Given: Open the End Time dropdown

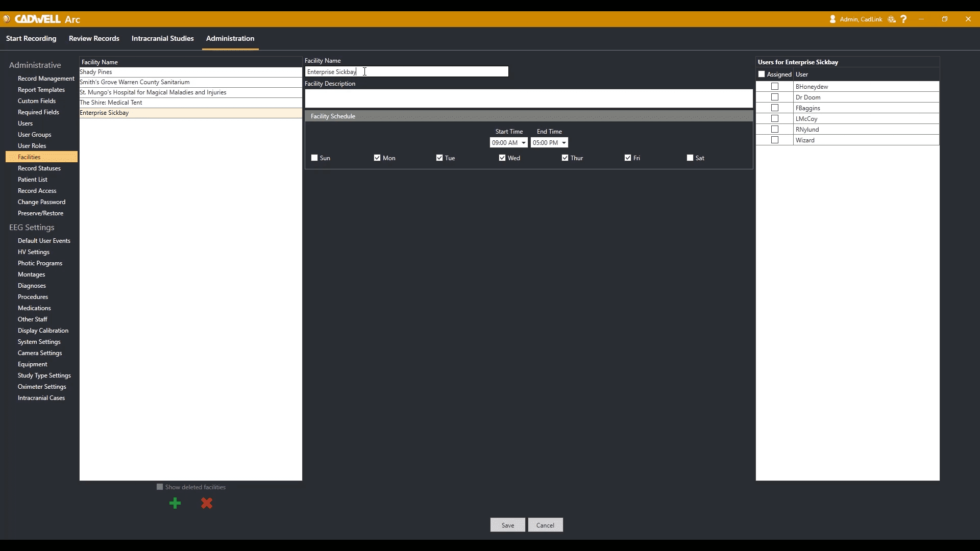Looking at the screenshot, I should tap(563, 143).
